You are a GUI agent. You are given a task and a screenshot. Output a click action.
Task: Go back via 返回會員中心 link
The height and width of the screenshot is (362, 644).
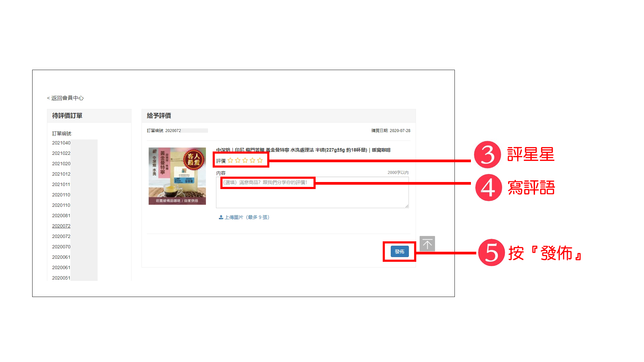(x=65, y=98)
